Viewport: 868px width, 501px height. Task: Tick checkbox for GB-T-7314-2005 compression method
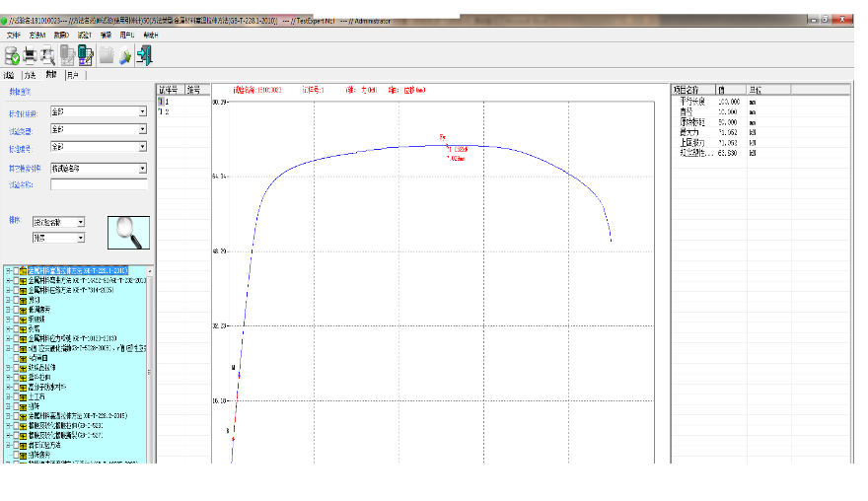click(16, 290)
